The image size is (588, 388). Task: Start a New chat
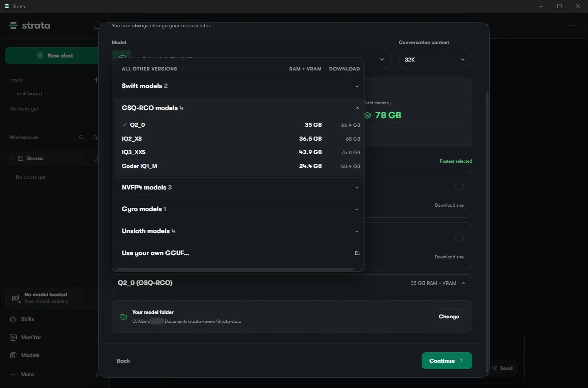point(52,55)
